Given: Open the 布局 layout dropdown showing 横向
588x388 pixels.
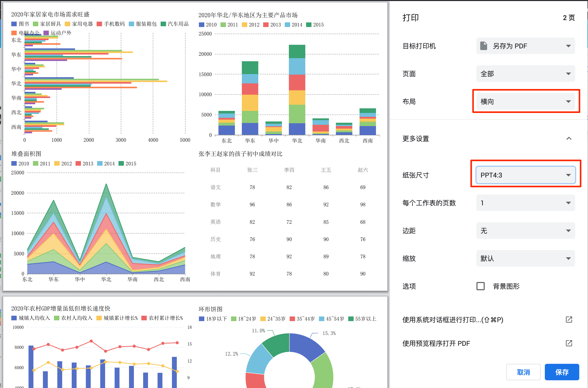Looking at the screenshot, I should pos(526,102).
